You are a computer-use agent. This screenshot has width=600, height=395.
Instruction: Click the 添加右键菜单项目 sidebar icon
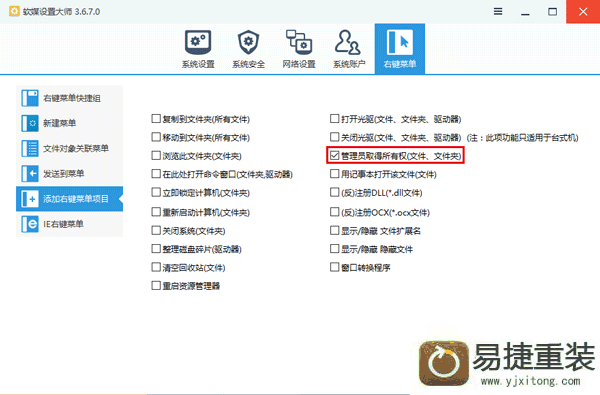click(x=30, y=199)
